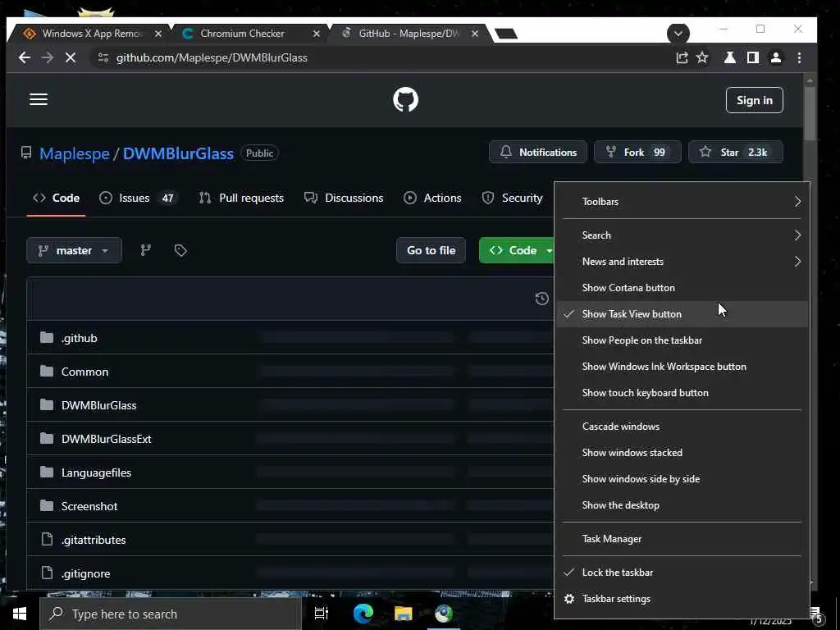Go back to the previous page
Image resolution: width=840 pixels, height=630 pixels.
[25, 58]
